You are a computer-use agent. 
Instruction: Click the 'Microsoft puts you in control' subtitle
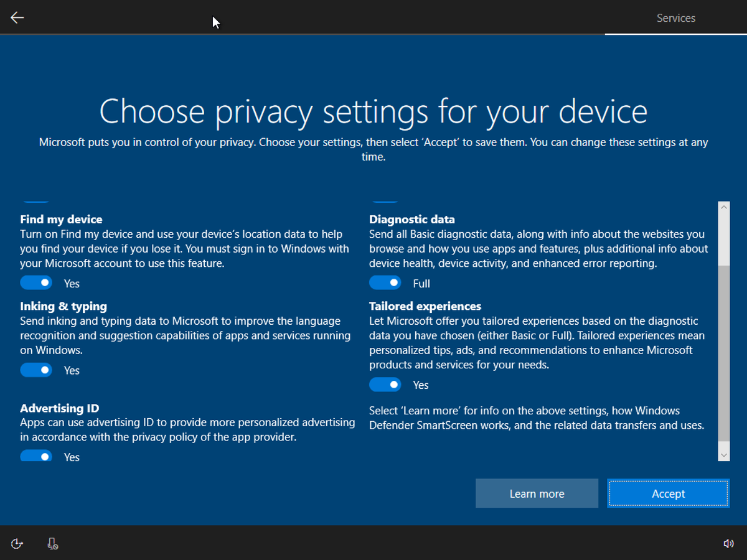pos(374,149)
